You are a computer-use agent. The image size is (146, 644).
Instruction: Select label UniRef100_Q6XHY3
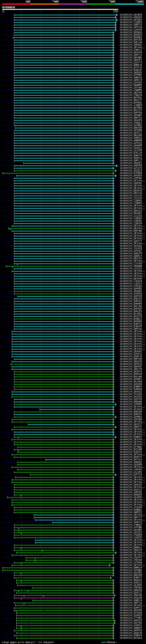131,371
